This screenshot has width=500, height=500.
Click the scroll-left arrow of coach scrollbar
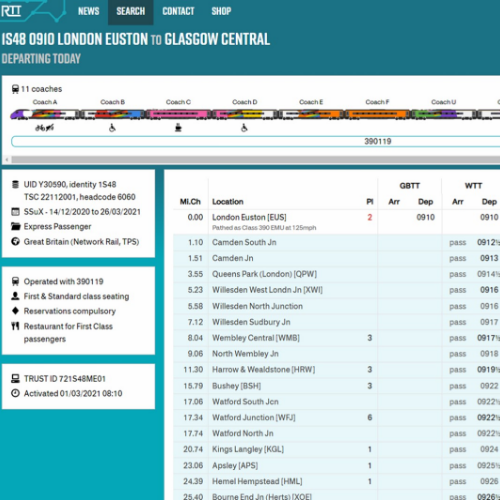click(x=7, y=160)
